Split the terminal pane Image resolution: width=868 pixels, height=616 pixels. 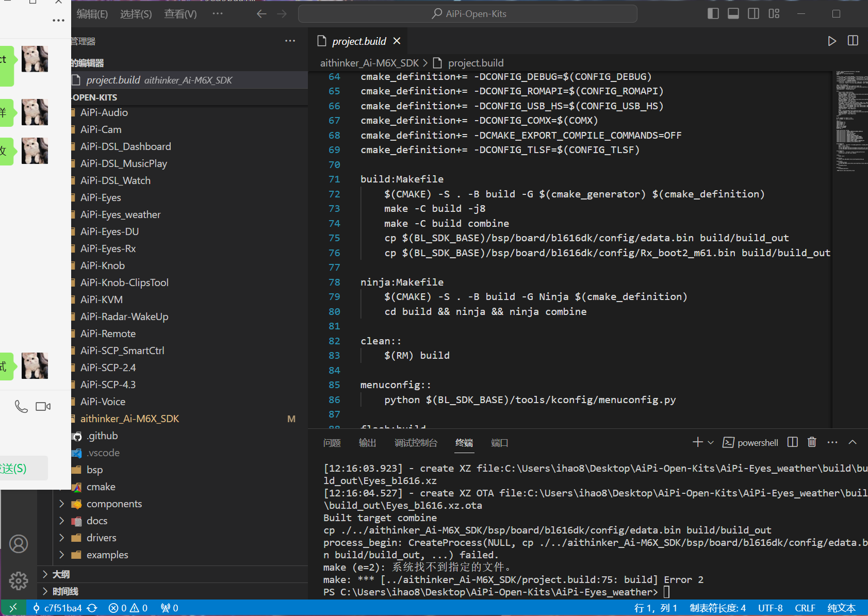(793, 442)
